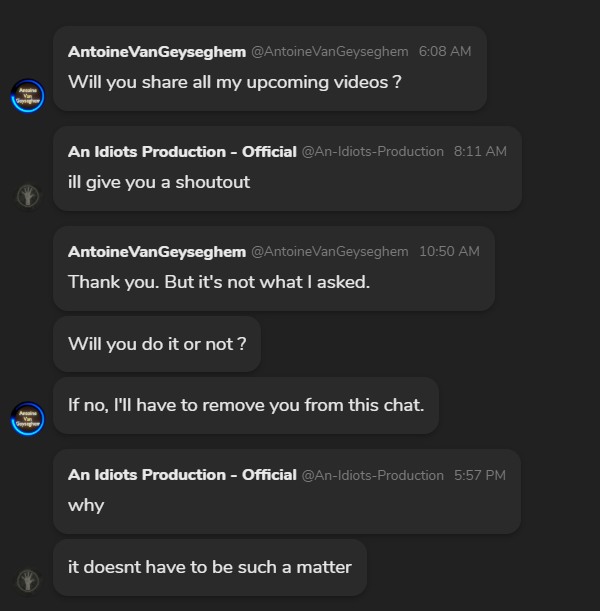Click the 5:57 PM timestamp
The image size is (600, 611).
(480, 475)
